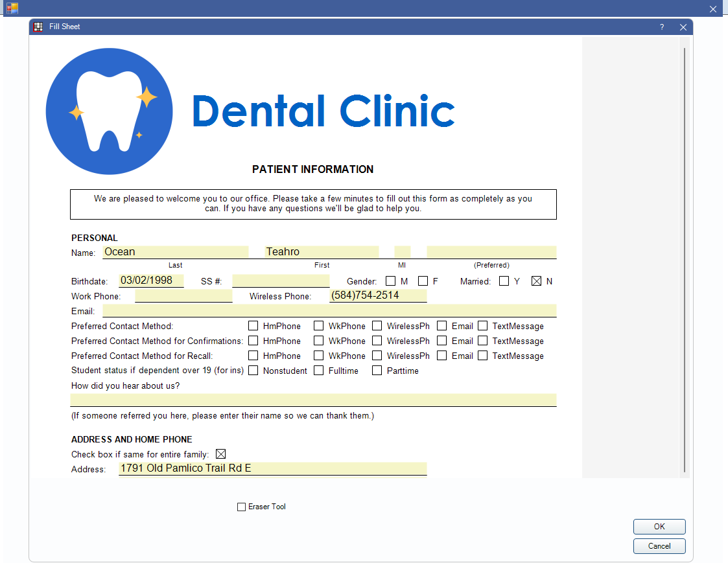Viewport: 728px width, 563px height.
Task: Click the SS # input field
Action: [x=281, y=280]
